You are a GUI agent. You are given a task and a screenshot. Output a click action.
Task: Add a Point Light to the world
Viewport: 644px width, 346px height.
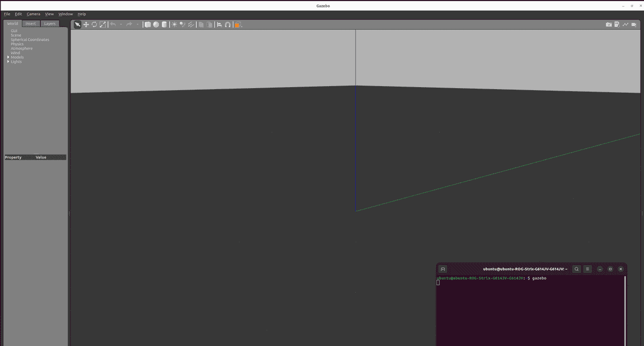(x=174, y=24)
